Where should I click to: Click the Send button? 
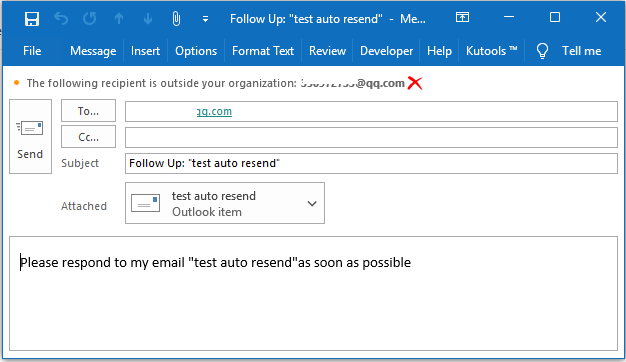(30, 136)
